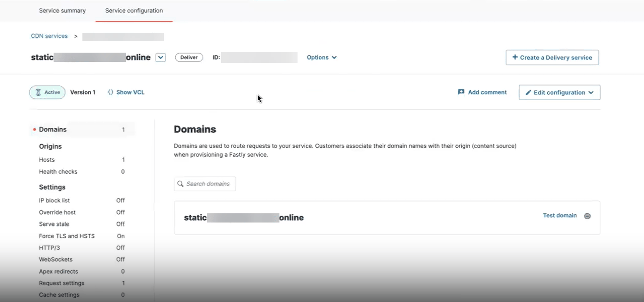Image resolution: width=644 pixels, height=302 pixels.
Task: Click the plus icon for Create a Delivery service
Action: pyautogui.click(x=515, y=57)
